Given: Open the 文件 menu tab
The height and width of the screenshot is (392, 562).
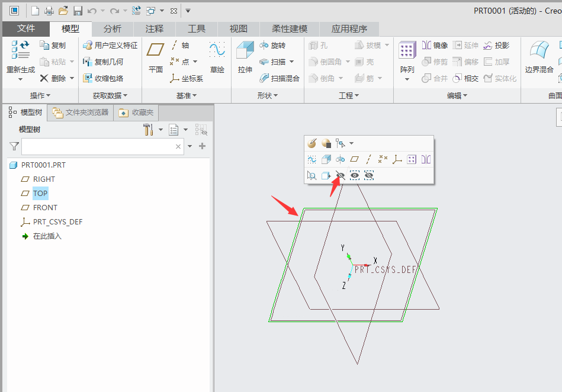Looking at the screenshot, I should tap(26, 28).
